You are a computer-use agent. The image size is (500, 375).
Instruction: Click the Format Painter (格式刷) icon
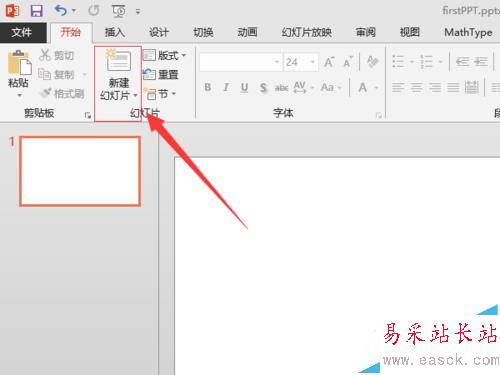45,93
